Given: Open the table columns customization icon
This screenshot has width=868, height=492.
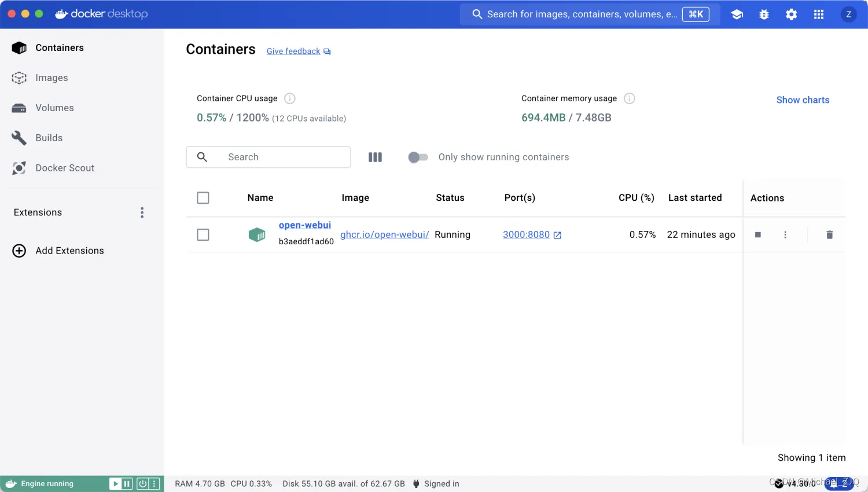Looking at the screenshot, I should pos(375,157).
